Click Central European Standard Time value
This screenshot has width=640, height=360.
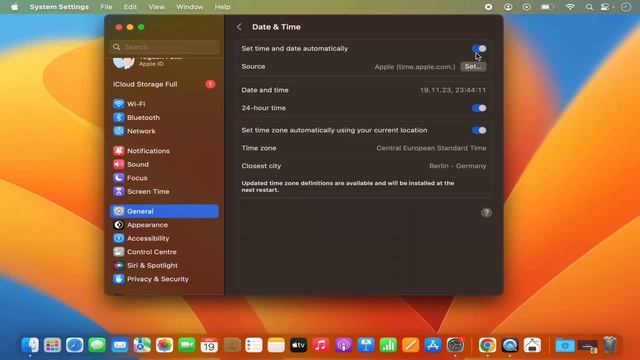[x=431, y=148]
